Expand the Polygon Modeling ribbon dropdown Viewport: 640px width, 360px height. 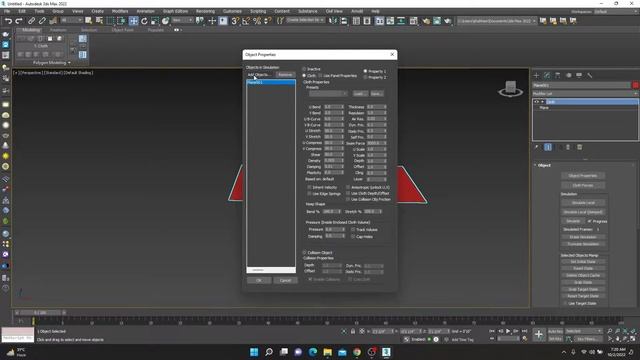point(51,63)
